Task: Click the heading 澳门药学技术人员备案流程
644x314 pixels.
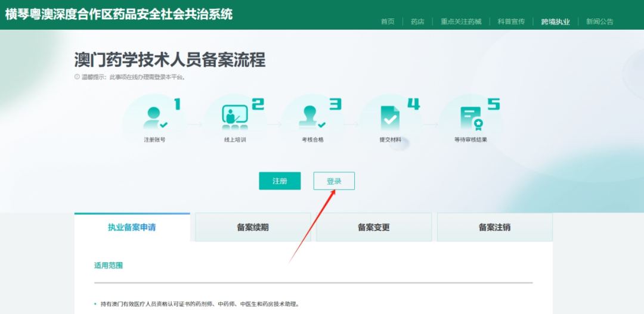Action: (x=170, y=60)
